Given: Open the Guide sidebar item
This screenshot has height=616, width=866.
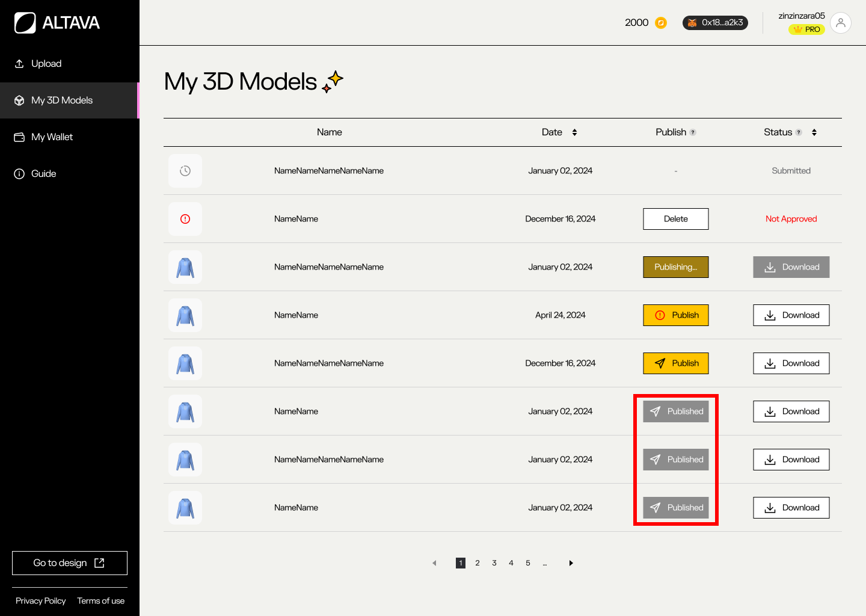Looking at the screenshot, I should pyautogui.click(x=43, y=174).
